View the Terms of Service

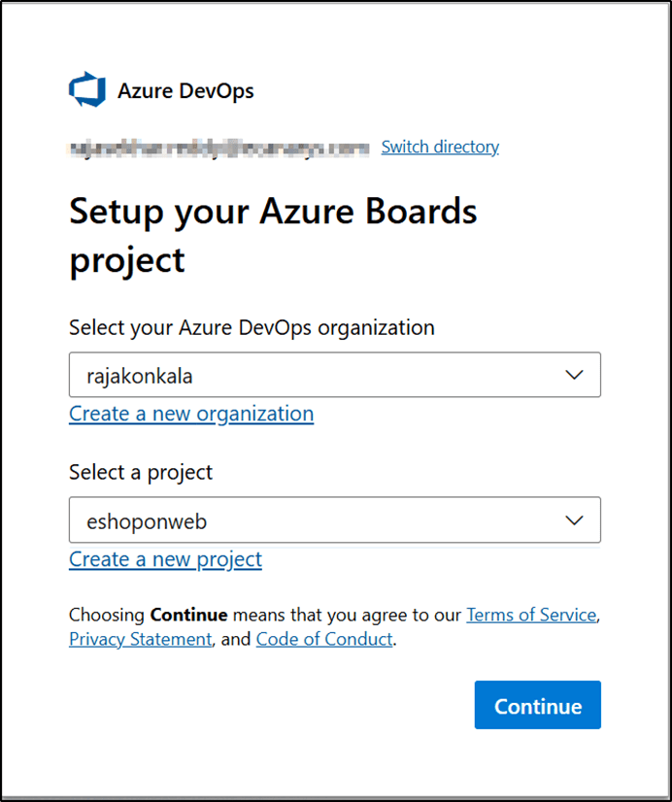pyautogui.click(x=531, y=615)
